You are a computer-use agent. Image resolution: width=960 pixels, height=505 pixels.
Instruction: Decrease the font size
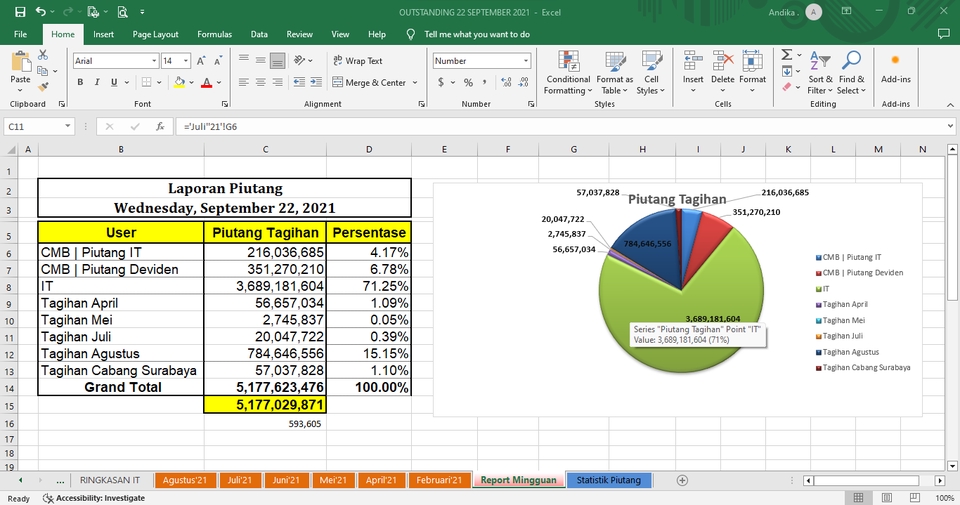tap(217, 61)
